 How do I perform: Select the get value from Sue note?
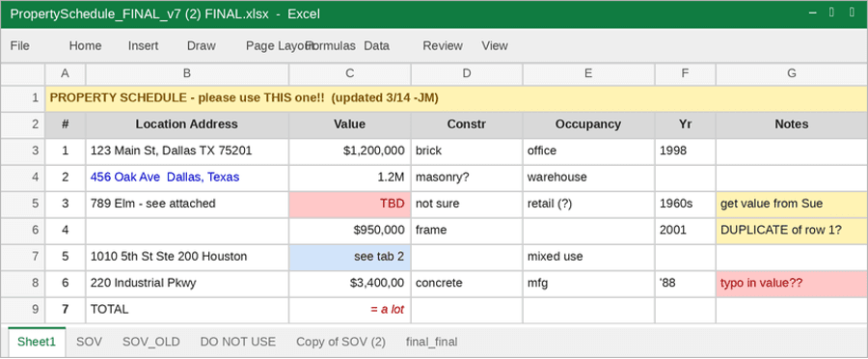tap(792, 204)
